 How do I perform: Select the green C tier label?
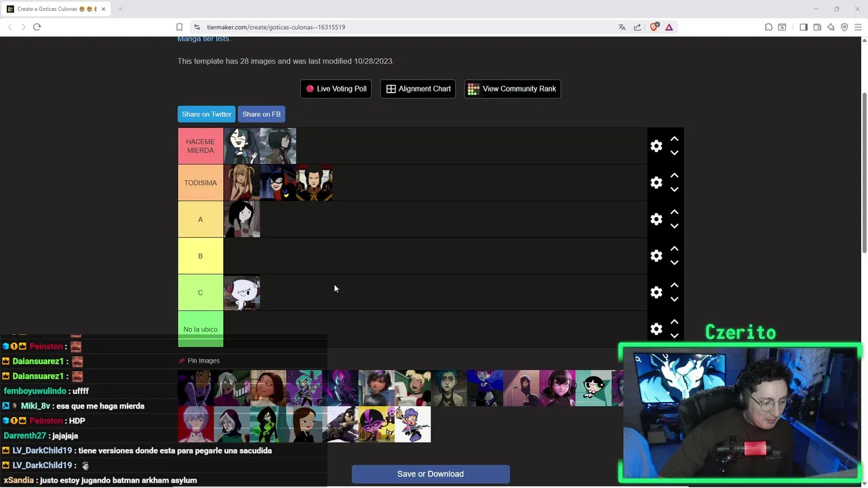(200, 292)
